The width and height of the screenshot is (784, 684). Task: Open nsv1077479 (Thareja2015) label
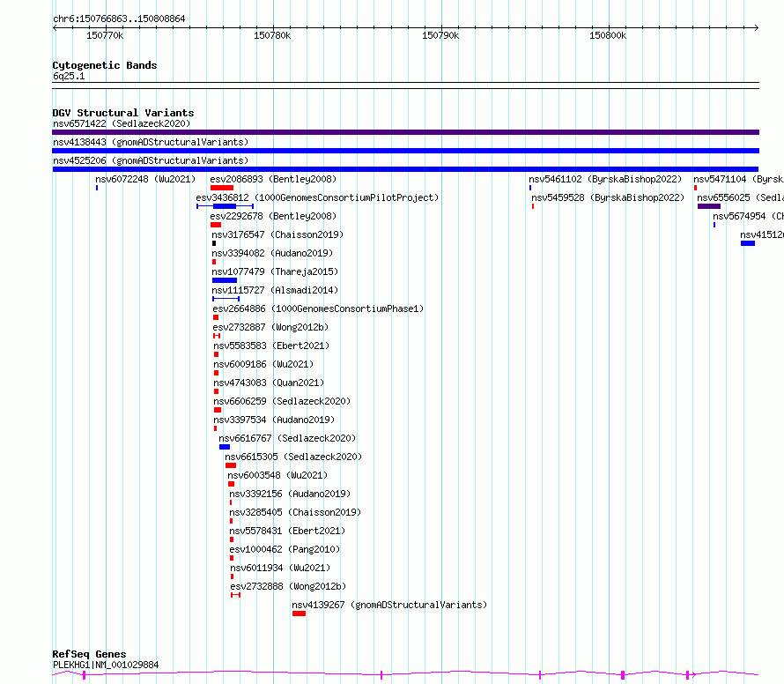[x=275, y=271]
